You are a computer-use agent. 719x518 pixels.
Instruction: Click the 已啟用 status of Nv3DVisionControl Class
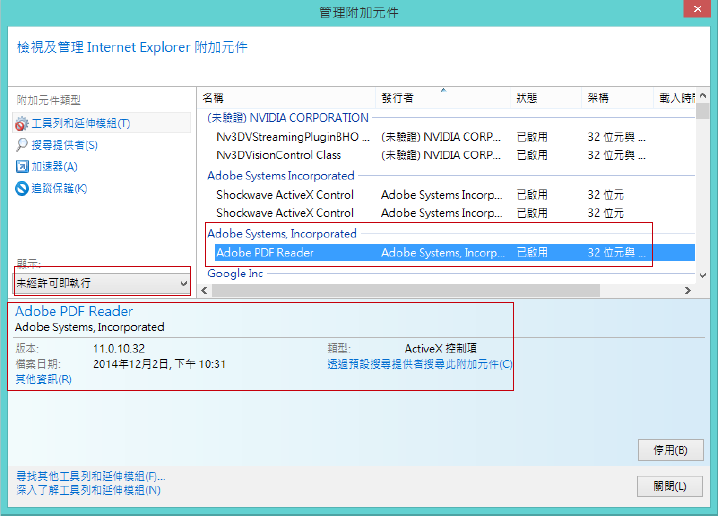pyautogui.click(x=532, y=155)
